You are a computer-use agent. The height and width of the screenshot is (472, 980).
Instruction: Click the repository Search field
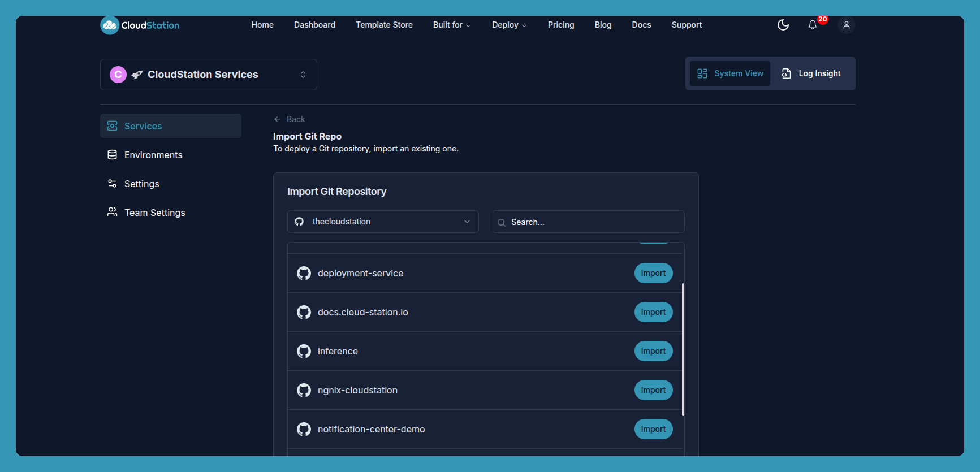point(589,222)
